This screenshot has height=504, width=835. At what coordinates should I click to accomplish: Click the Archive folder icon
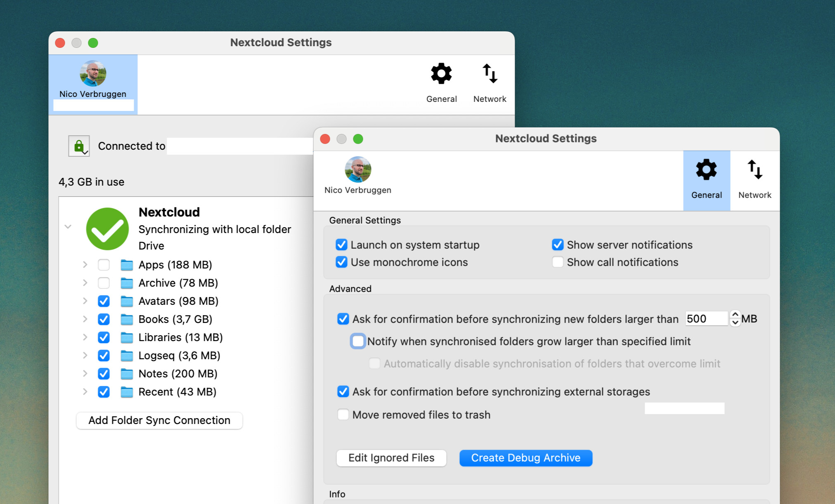click(127, 283)
